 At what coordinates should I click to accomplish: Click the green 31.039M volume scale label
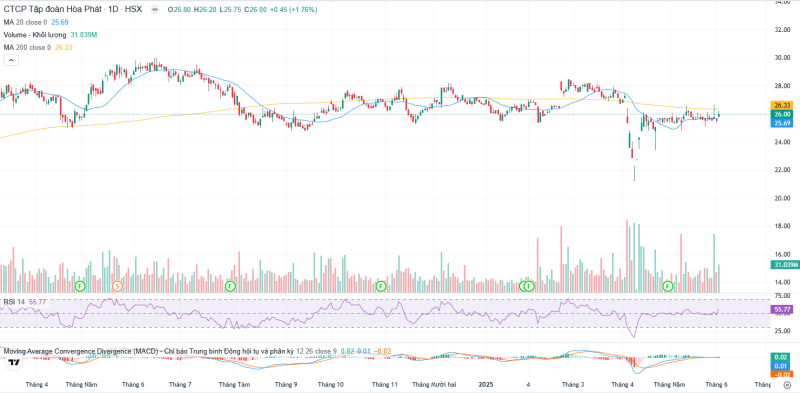[784, 264]
